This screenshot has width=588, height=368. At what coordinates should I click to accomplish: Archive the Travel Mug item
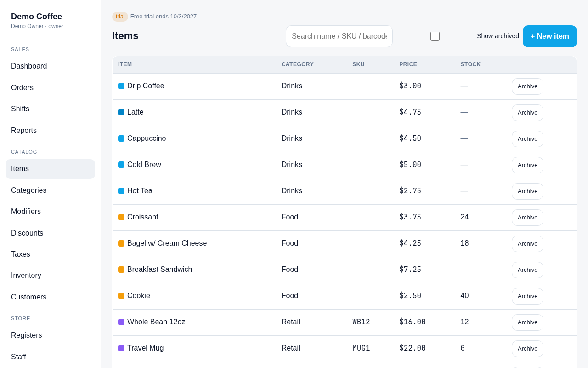pyautogui.click(x=527, y=349)
